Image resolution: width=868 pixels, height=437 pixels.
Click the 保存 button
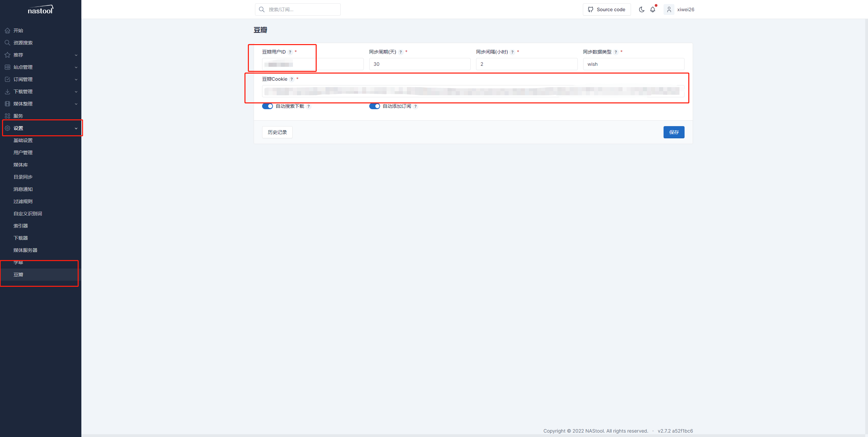point(674,132)
